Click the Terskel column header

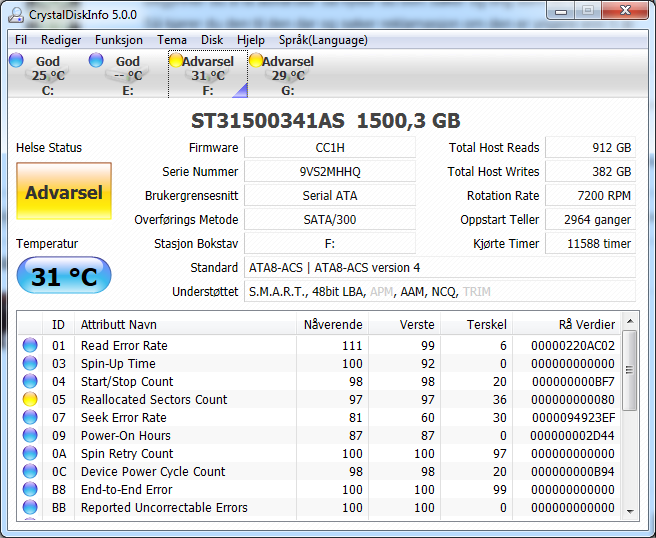pyautogui.click(x=477, y=324)
